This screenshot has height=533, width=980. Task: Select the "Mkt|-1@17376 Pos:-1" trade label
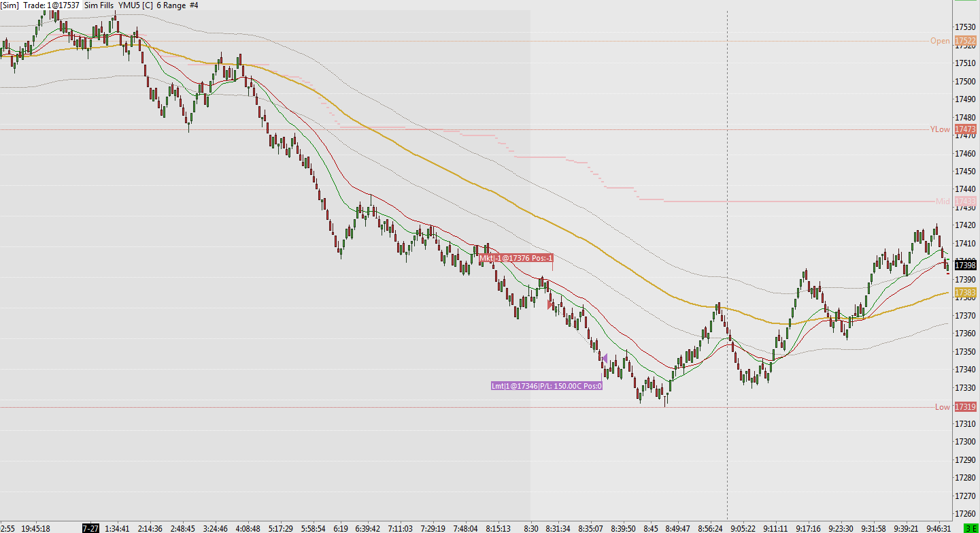coord(516,258)
